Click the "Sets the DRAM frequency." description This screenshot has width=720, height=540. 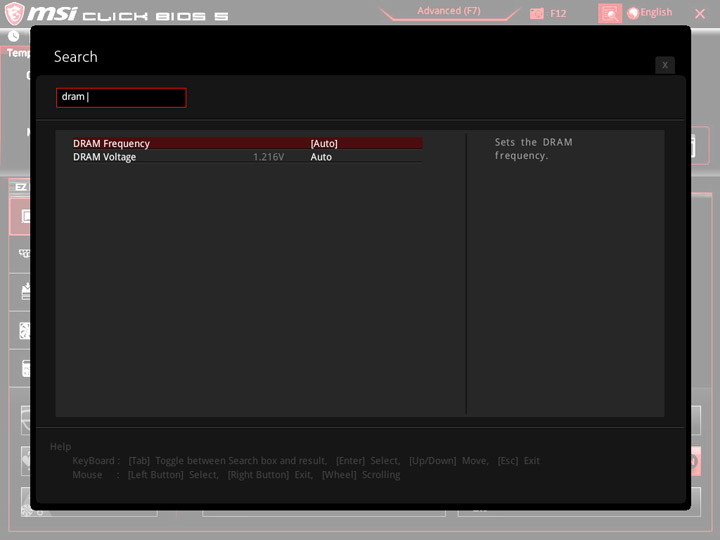point(533,149)
